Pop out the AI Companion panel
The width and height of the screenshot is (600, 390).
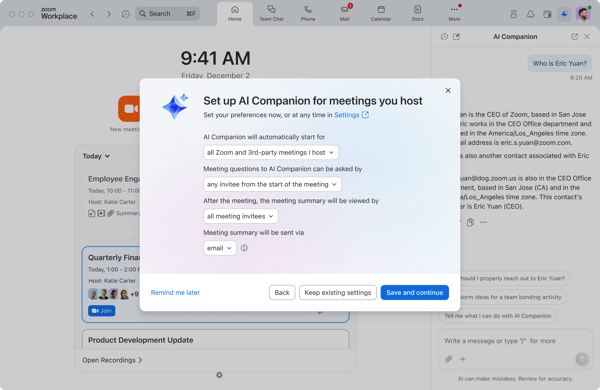tap(574, 37)
